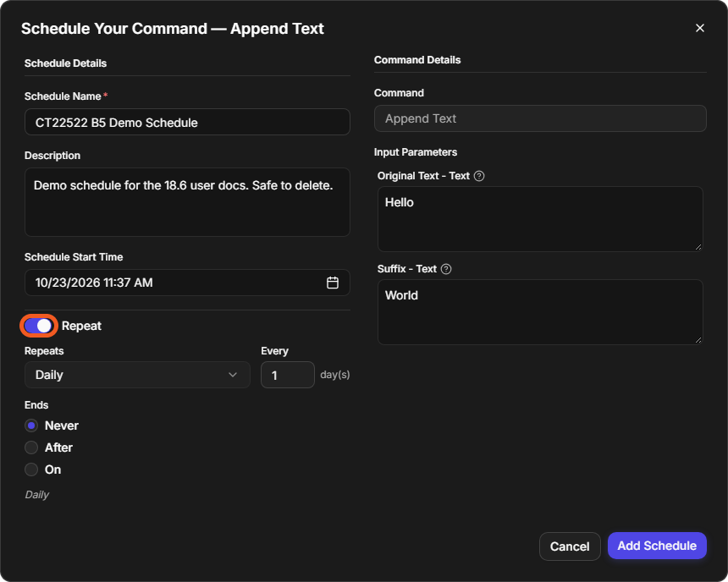Screen dimensions: 728x582
Task: Click the Every interval number field
Action: coord(288,375)
